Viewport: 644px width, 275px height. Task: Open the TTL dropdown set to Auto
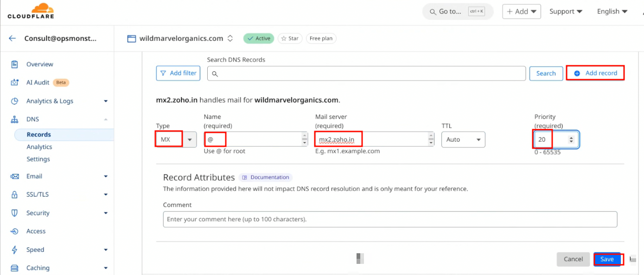[463, 139]
